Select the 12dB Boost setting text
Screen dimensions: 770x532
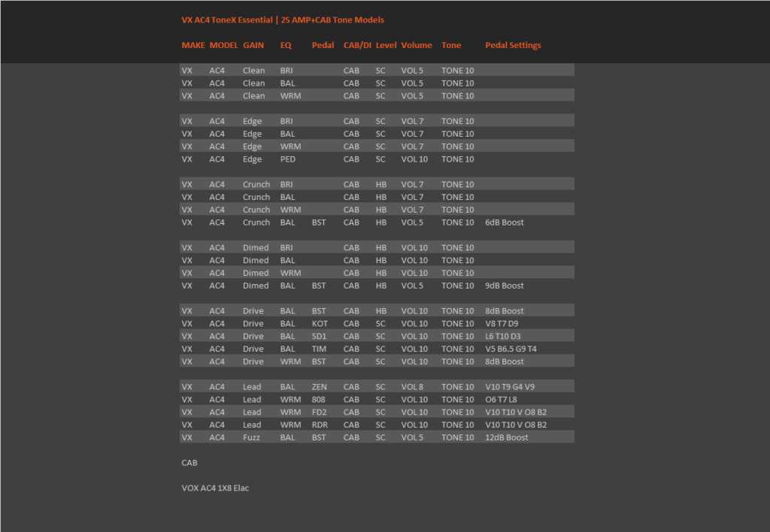coord(507,437)
